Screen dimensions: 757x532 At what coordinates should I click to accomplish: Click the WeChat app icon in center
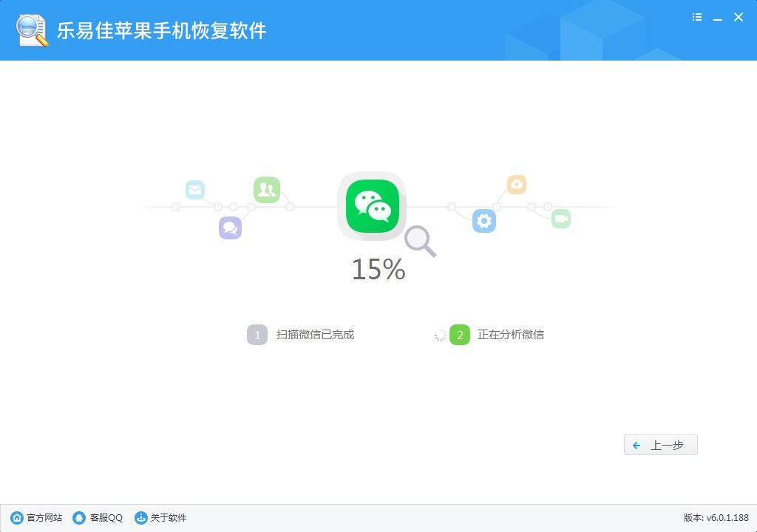coord(373,206)
